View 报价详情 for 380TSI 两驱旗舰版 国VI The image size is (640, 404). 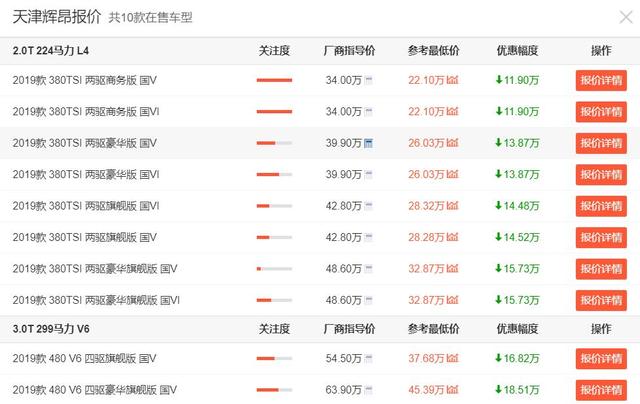[x=601, y=206]
